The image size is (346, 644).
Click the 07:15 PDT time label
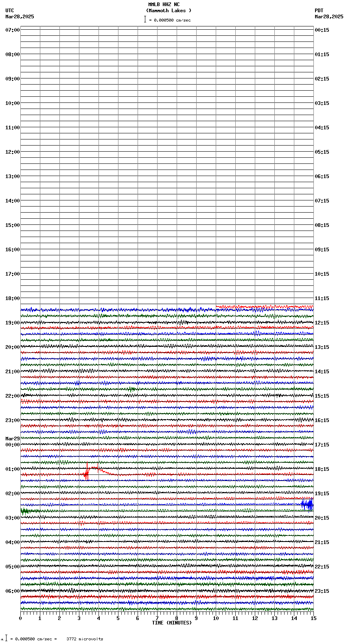point(322,201)
